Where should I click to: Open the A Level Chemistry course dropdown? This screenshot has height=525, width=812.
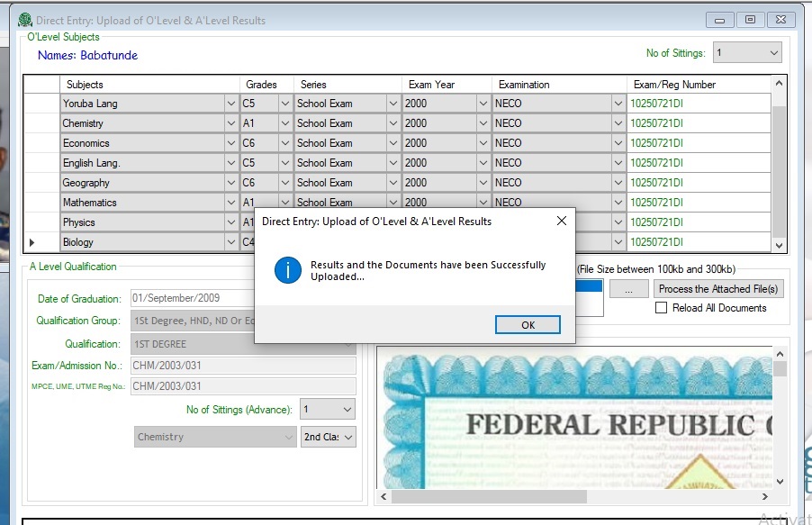(x=215, y=437)
